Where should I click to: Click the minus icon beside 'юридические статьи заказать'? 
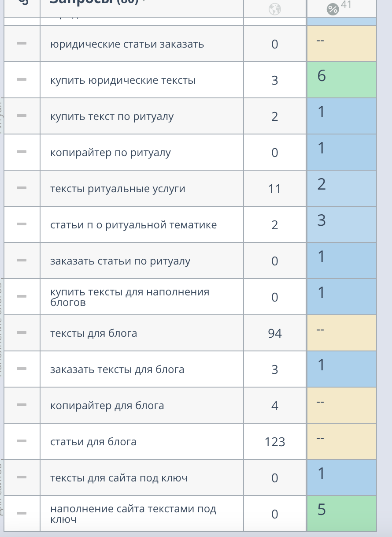pyautogui.click(x=22, y=43)
